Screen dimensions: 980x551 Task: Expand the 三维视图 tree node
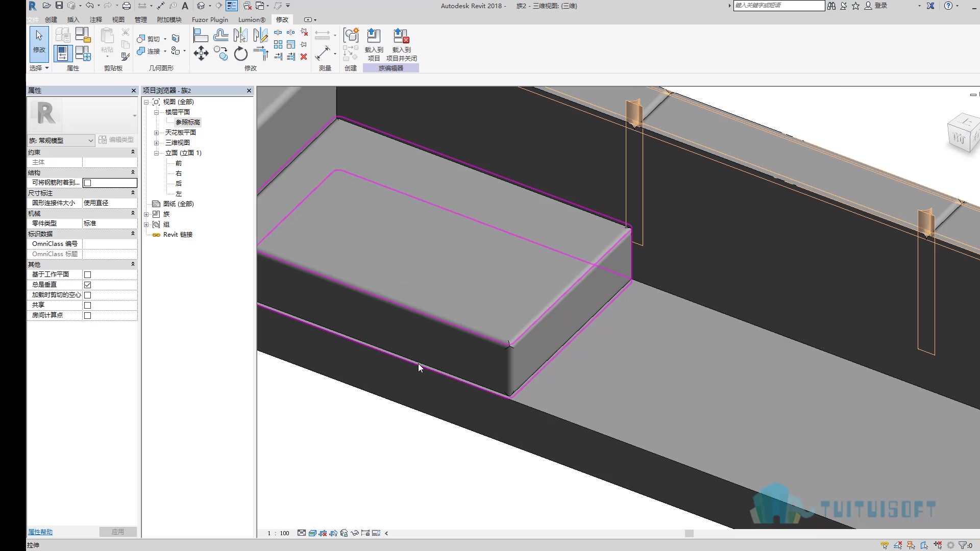[156, 143]
